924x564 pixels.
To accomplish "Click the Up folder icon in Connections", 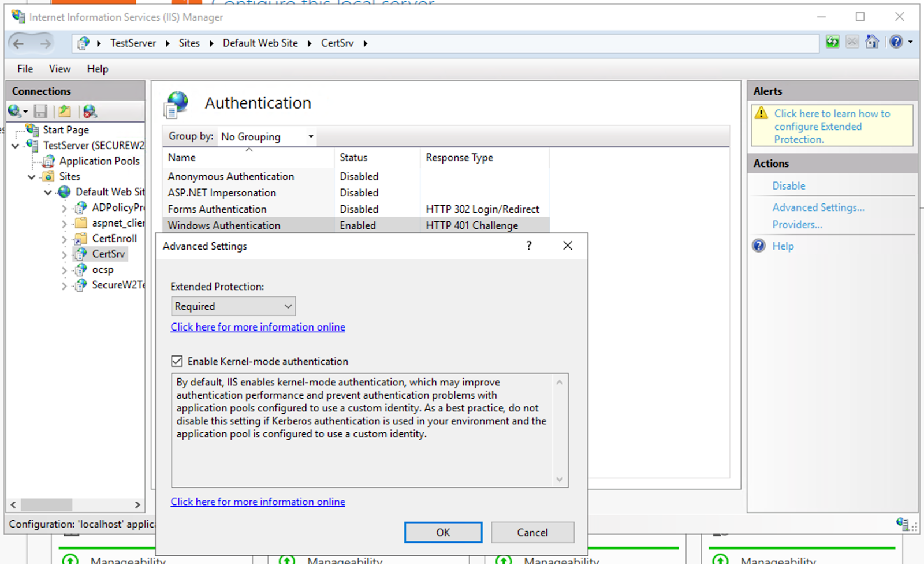I will (x=65, y=111).
